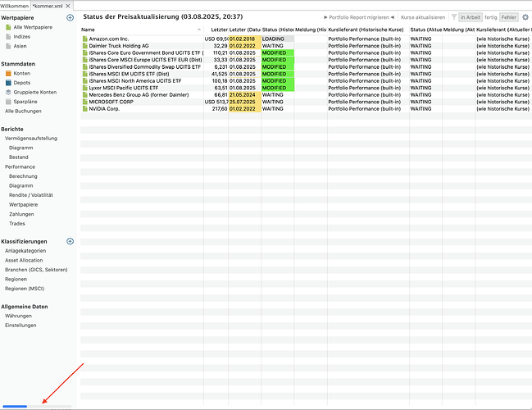Click the 'Kurse aktualisieren' button
The width and height of the screenshot is (532, 410).
423,17
